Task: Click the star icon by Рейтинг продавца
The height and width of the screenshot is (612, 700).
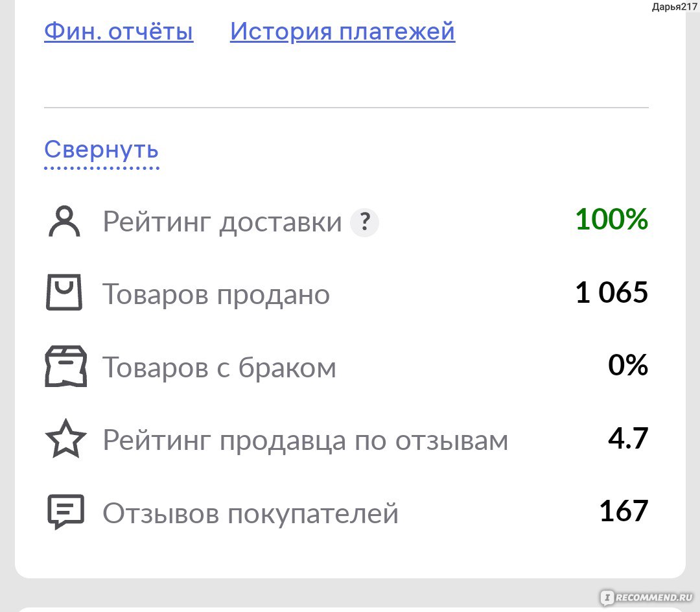Action: point(65,439)
